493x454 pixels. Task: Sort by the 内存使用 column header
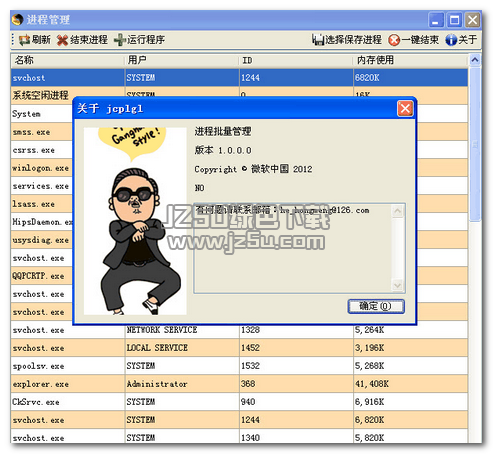coord(411,60)
